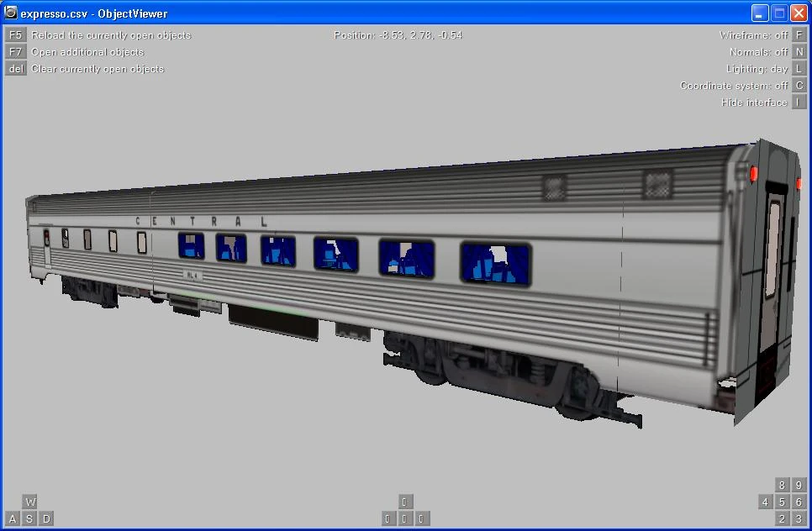The width and height of the screenshot is (812, 531).
Task: Click the 'Normals: off' text
Action: 759,52
